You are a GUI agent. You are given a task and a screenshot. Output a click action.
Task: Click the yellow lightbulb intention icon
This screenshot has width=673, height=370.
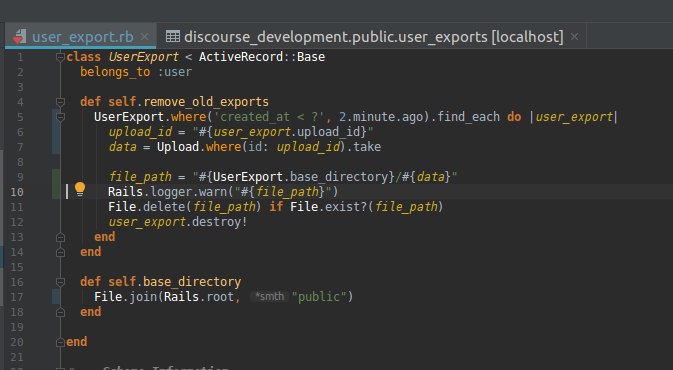pyautogui.click(x=80, y=189)
